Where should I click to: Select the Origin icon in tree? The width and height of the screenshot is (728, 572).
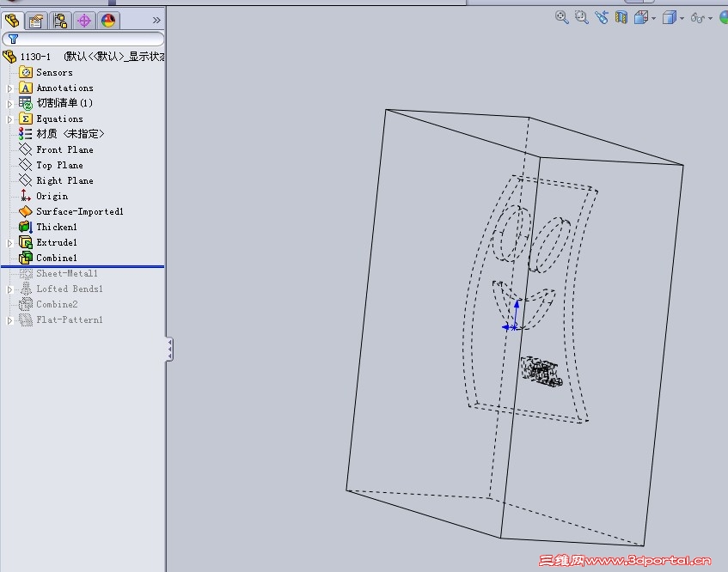click(25, 196)
